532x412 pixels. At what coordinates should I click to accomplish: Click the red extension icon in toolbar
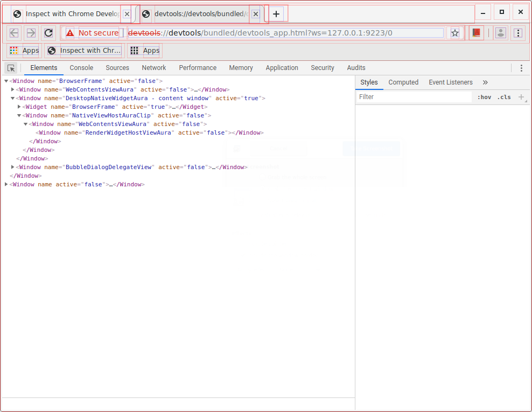pos(476,33)
